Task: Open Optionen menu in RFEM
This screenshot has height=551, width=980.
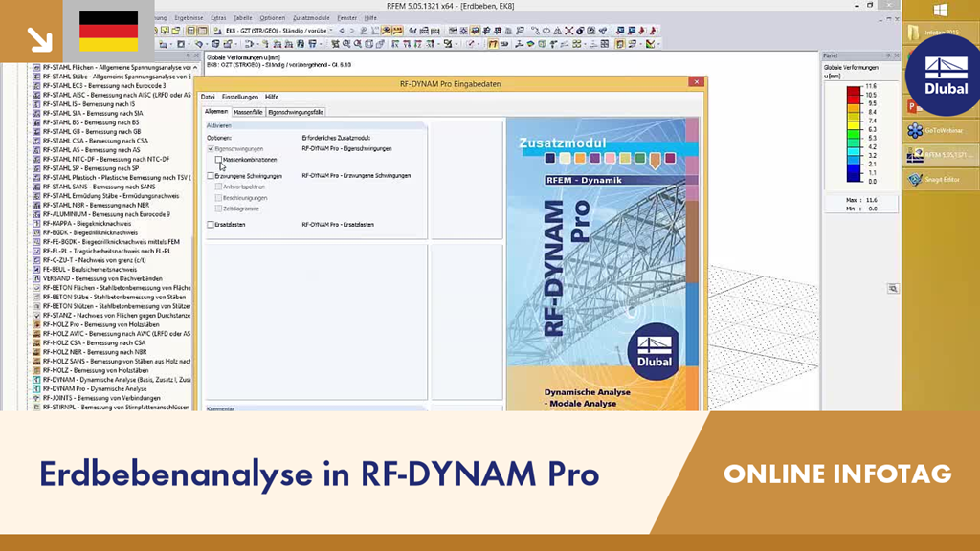Action: pyautogui.click(x=273, y=18)
